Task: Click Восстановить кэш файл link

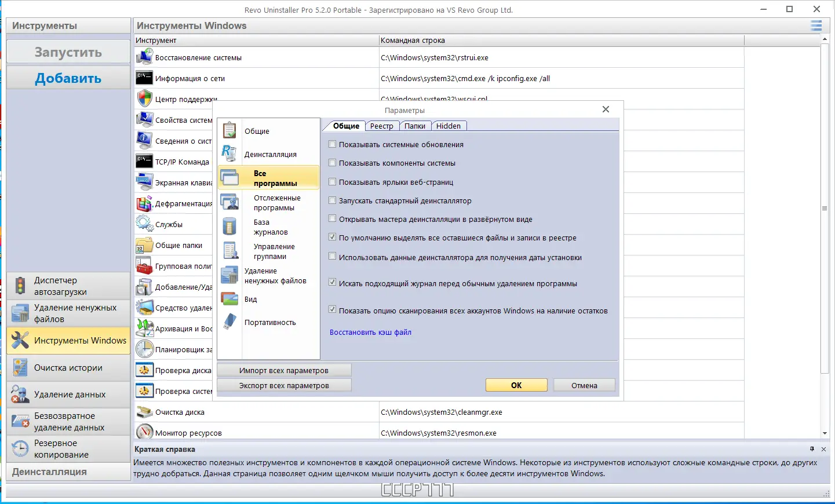Action: [x=370, y=332]
